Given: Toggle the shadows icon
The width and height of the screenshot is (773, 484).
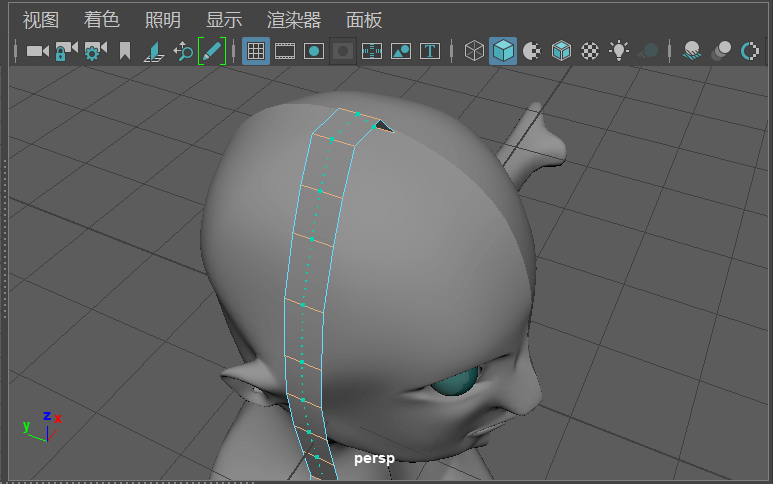Looking at the screenshot, I should (x=648, y=51).
